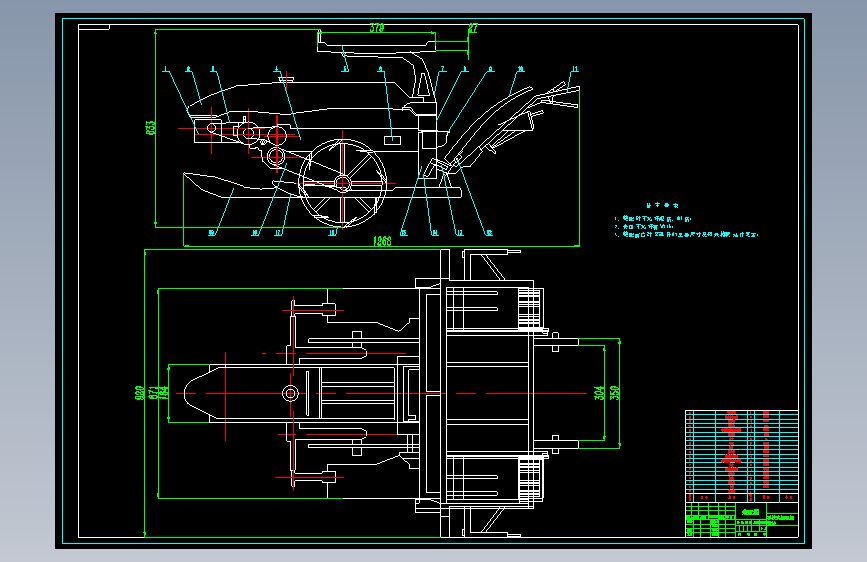This screenshot has width=867, height=562.
Task: Select the '379' dimension text at top
Action: (x=377, y=28)
